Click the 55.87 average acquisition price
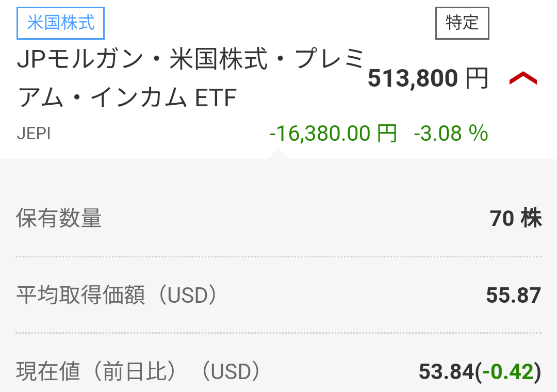This screenshot has height=392, width=557. click(514, 295)
